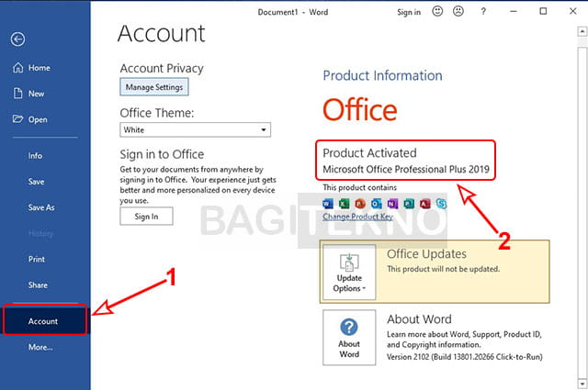Open the Change Product Key link
Screen dimensions: 588x390
pos(357,217)
